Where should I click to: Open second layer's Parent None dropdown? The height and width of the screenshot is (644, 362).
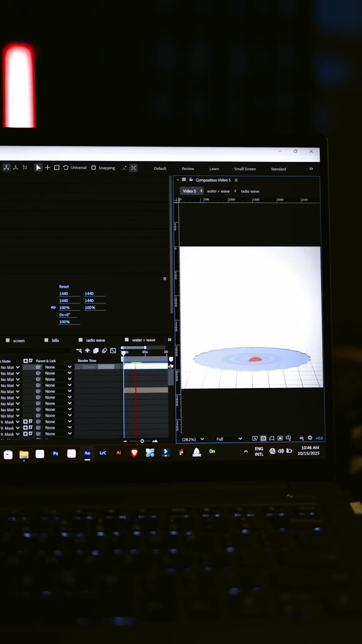[58, 373]
